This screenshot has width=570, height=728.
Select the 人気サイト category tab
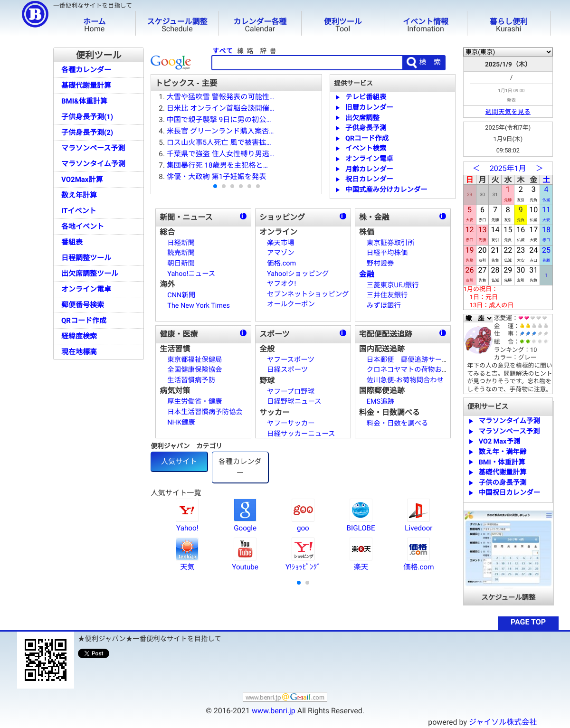(179, 461)
